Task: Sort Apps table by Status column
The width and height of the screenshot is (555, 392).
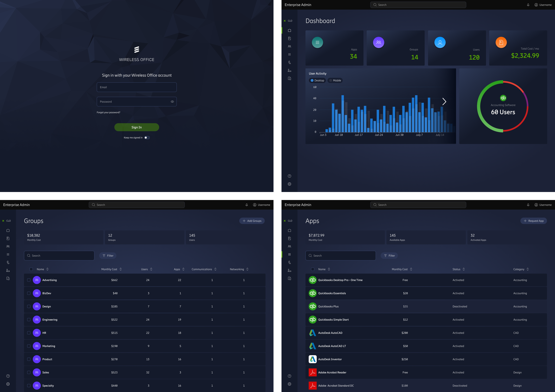Action: (458, 269)
